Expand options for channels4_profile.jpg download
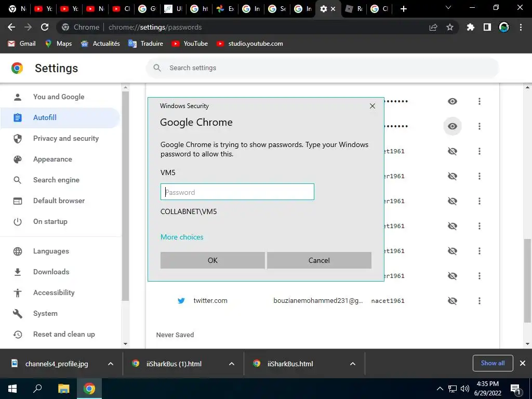Image resolution: width=532 pixels, height=399 pixels. tap(111, 364)
